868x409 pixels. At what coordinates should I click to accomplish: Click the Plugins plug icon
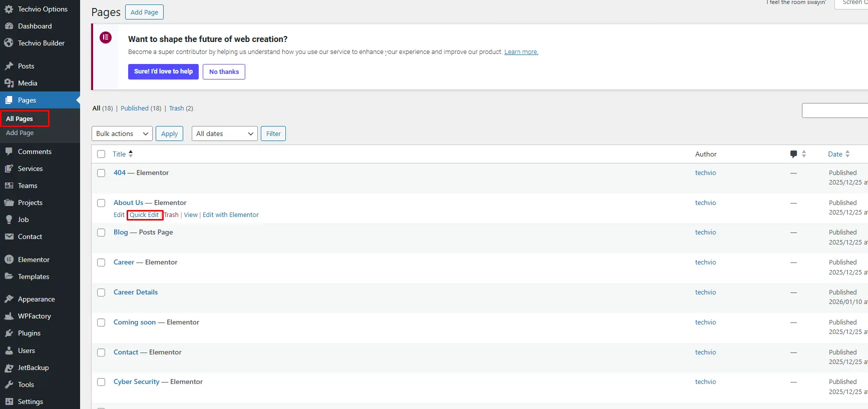[x=9, y=333]
